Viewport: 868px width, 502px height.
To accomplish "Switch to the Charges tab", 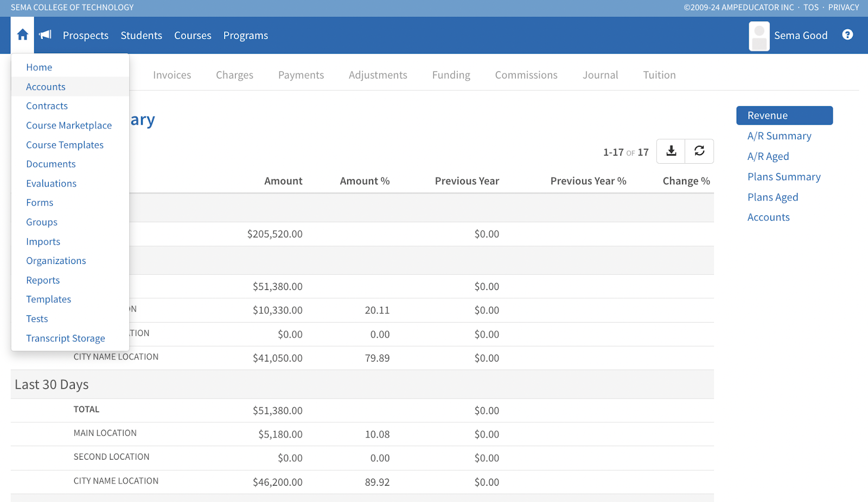I will 234,75.
